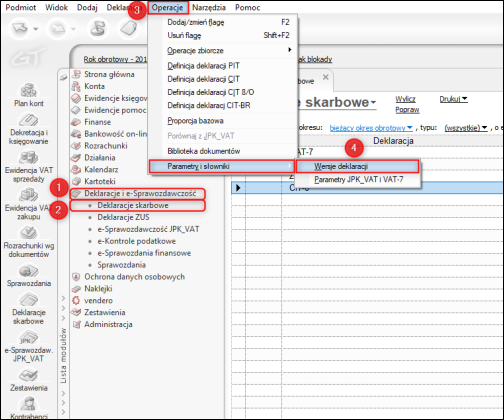Open the Dodaj menu

87,7
